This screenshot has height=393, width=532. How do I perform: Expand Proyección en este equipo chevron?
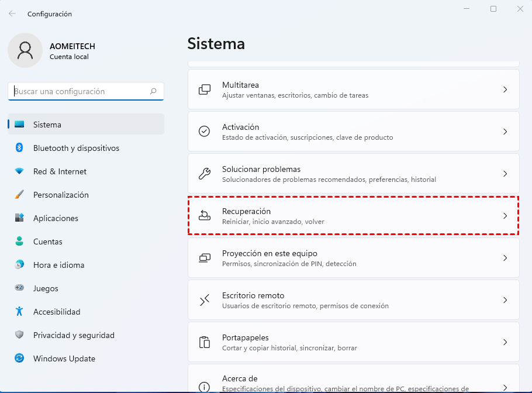[x=505, y=258]
